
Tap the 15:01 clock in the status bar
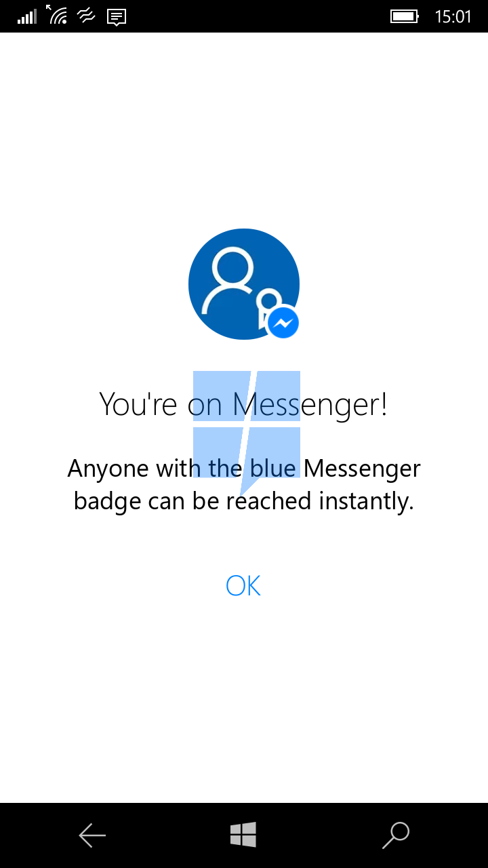[452, 16]
